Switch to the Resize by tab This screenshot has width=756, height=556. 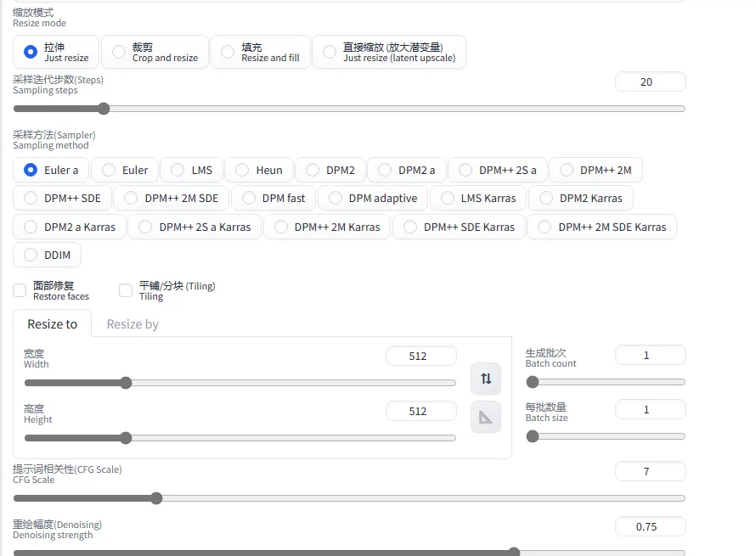coord(133,324)
